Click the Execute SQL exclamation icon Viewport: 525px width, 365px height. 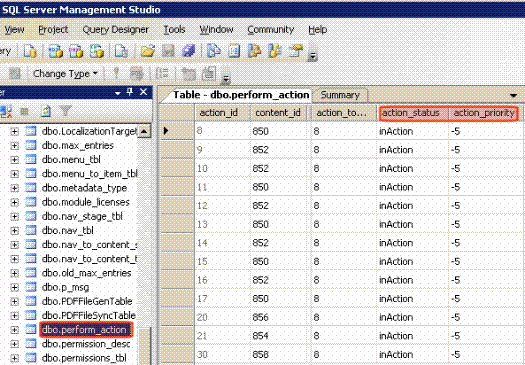pyautogui.click(x=116, y=73)
